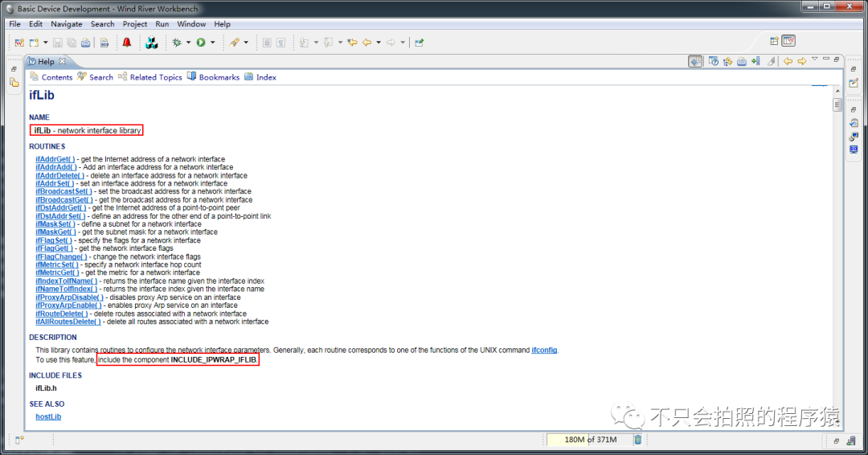
Task: Click the Run Garbage Collector trash icon
Action: pyautogui.click(x=637, y=440)
